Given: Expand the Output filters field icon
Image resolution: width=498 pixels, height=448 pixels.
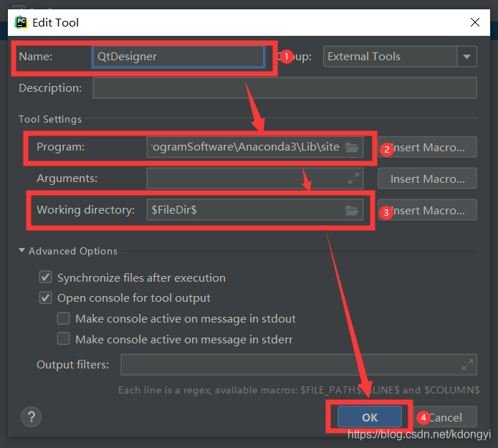Looking at the screenshot, I should point(467,364).
